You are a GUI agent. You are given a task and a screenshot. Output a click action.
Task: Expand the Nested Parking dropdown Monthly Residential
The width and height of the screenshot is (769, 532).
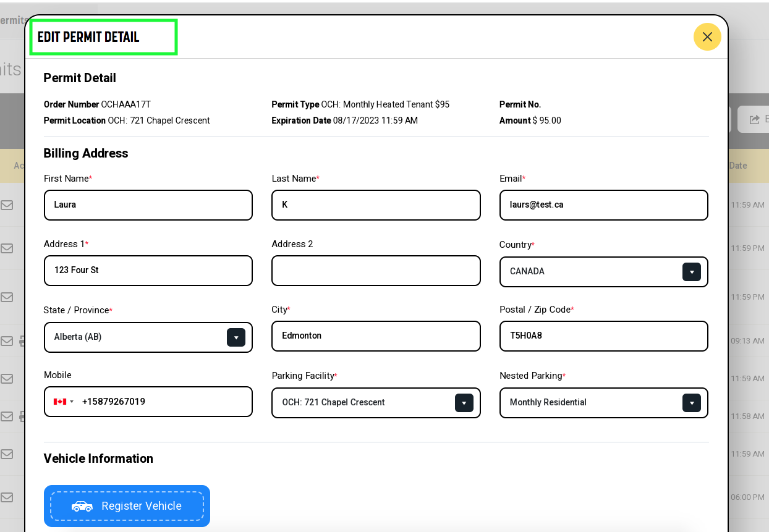[x=603, y=403]
